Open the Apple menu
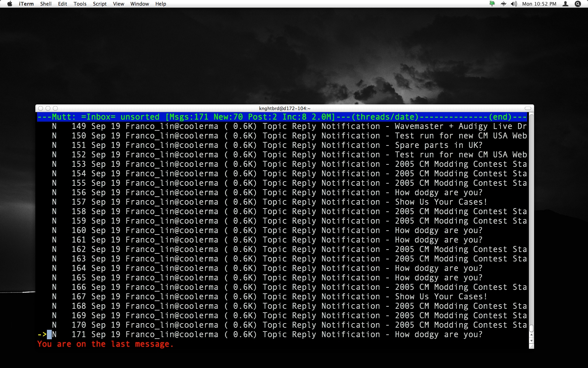Viewport: 588px width, 368px height. coord(10,4)
